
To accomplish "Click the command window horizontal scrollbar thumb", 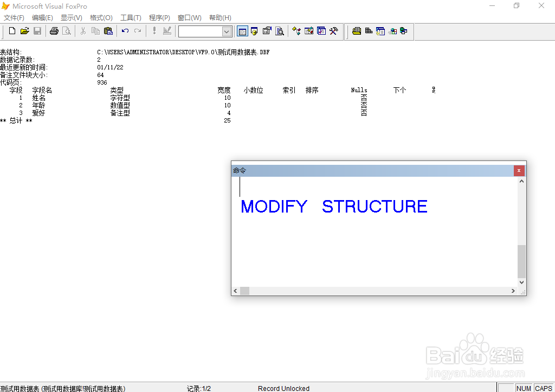I will [x=244, y=291].
